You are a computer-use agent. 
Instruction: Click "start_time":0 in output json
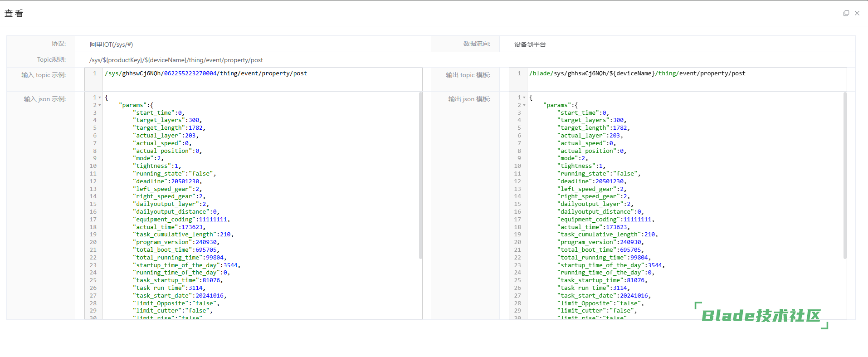pos(582,113)
